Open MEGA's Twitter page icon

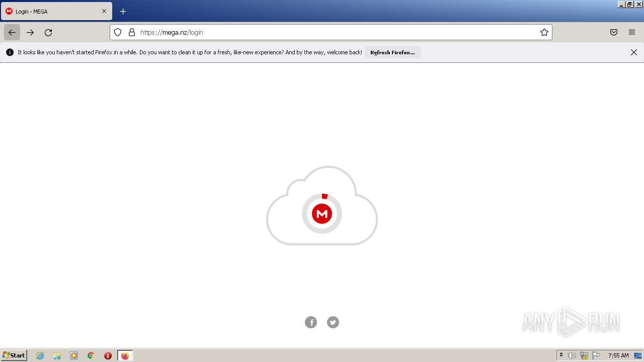[333, 322]
